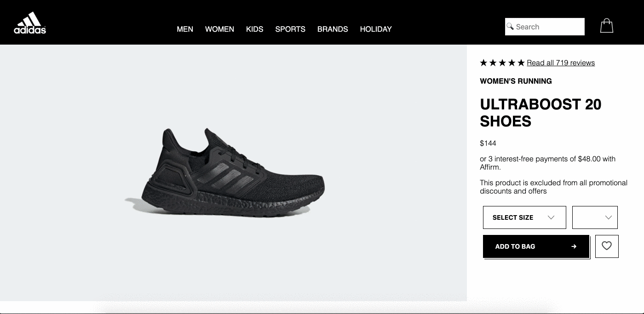The image size is (644, 314).
Task: Click the Select Size chevron arrow
Action: pos(551,217)
